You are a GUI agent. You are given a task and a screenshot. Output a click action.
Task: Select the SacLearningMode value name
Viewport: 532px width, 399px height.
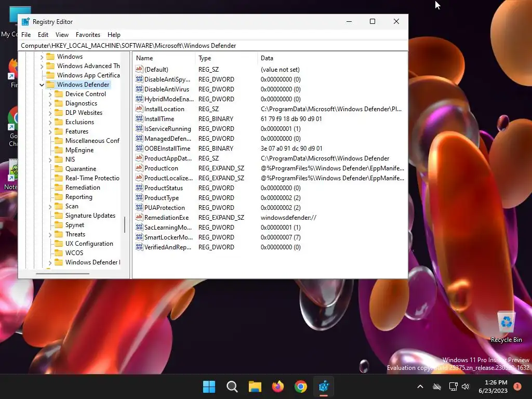pyautogui.click(x=168, y=228)
